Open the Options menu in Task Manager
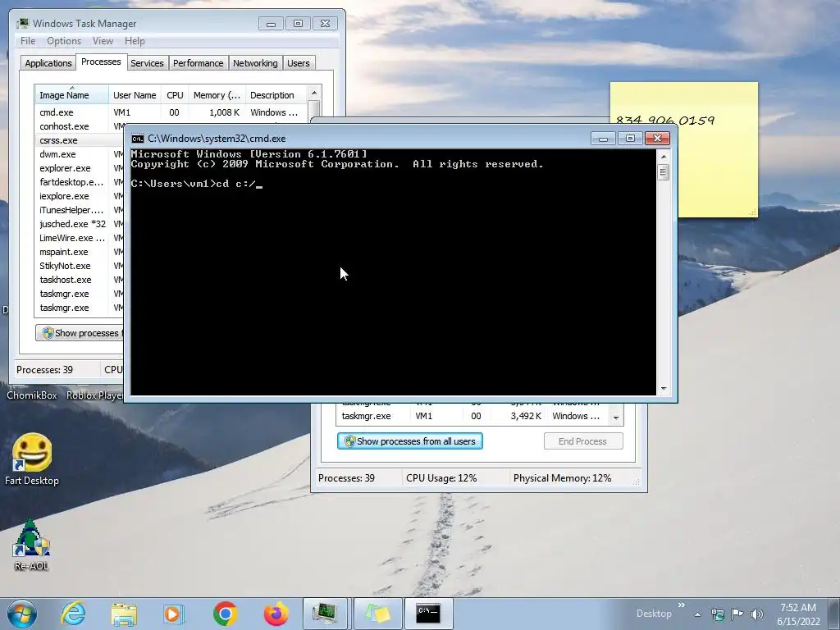 coord(64,41)
